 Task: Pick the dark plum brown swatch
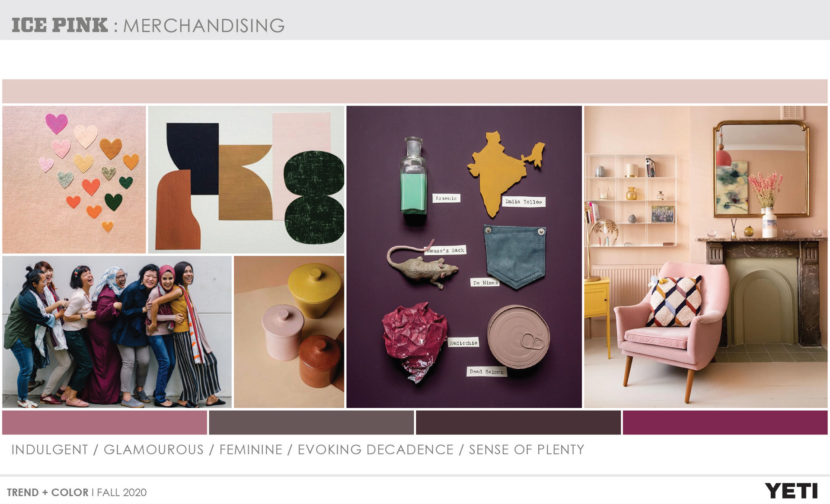(518, 422)
